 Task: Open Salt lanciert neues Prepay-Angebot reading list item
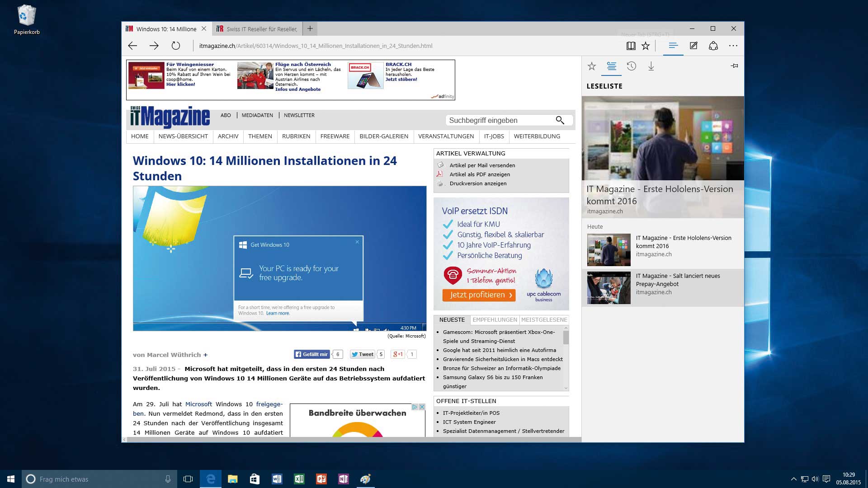(x=663, y=288)
